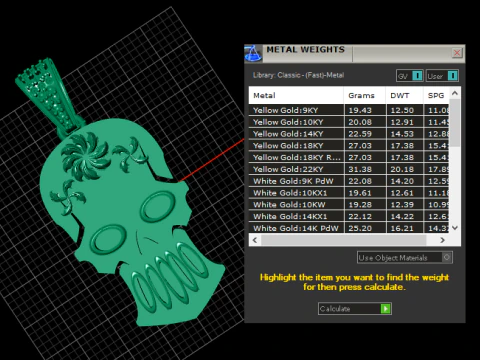The image size is (480, 360).
Task: Select the White Gold:10KW row
Action: click(x=349, y=205)
